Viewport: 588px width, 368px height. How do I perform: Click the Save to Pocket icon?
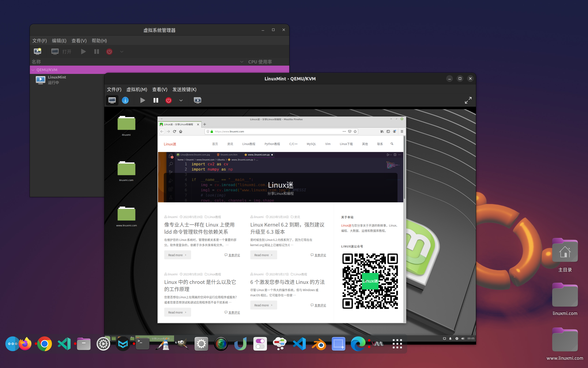[x=350, y=131]
